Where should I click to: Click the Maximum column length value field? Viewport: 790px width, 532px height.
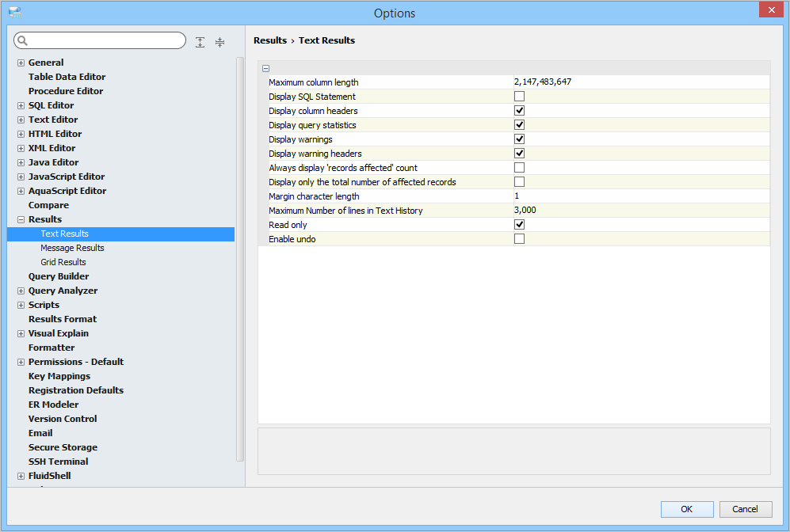coord(640,82)
